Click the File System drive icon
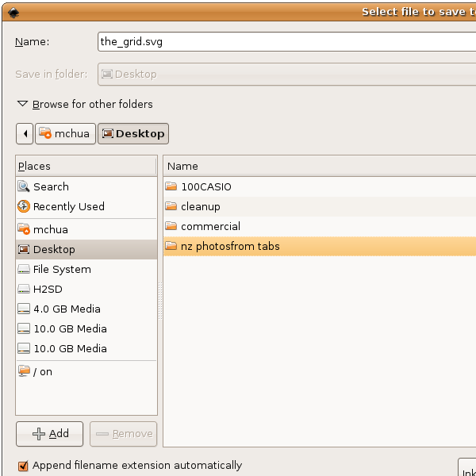 pyautogui.click(x=24, y=270)
